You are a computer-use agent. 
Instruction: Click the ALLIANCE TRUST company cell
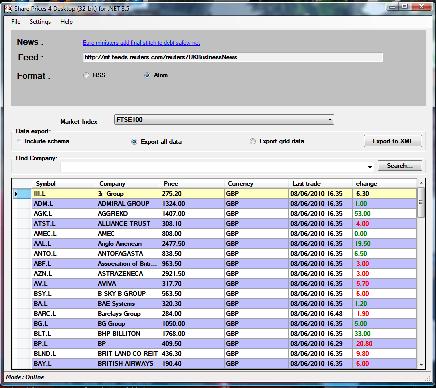[128, 224]
